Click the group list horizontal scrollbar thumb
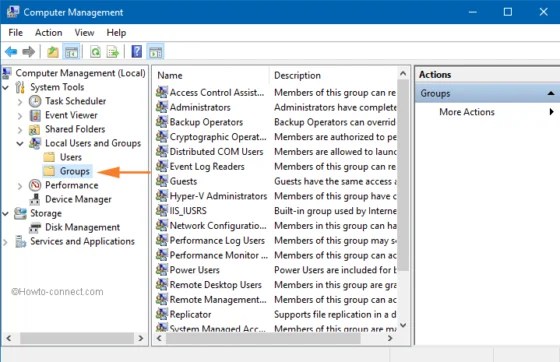The height and width of the screenshot is (362, 560). [263, 338]
